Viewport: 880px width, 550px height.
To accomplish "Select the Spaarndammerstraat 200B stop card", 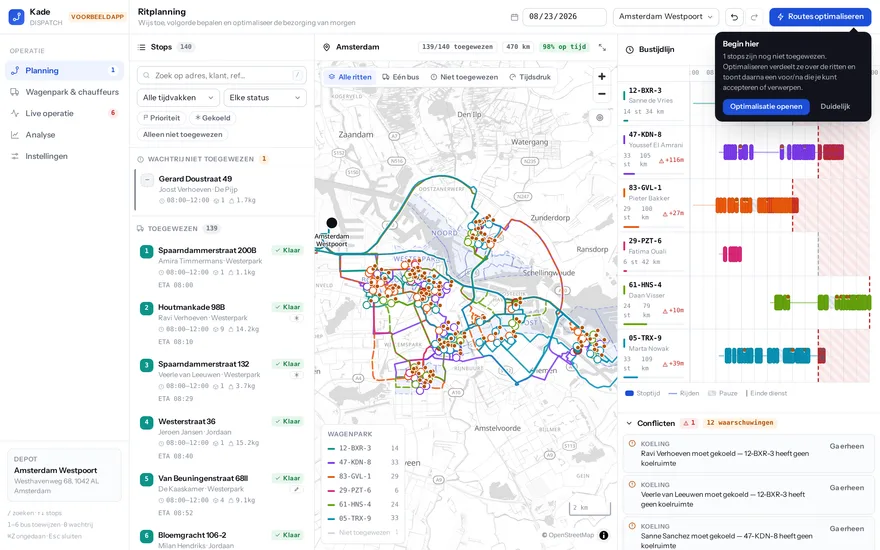I will coord(222,267).
